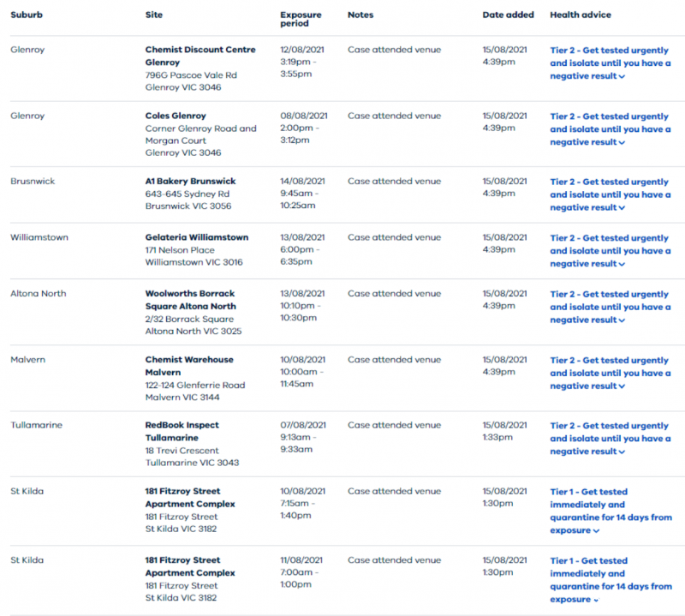685x616 pixels.
Task: Click the Site column header
Action: pyautogui.click(x=154, y=15)
